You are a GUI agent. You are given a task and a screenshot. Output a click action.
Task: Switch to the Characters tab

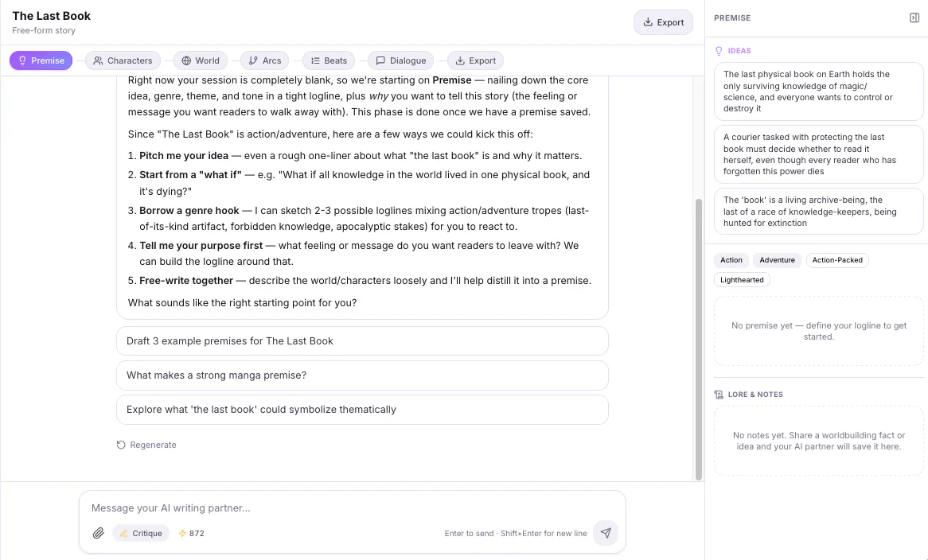[123, 60]
